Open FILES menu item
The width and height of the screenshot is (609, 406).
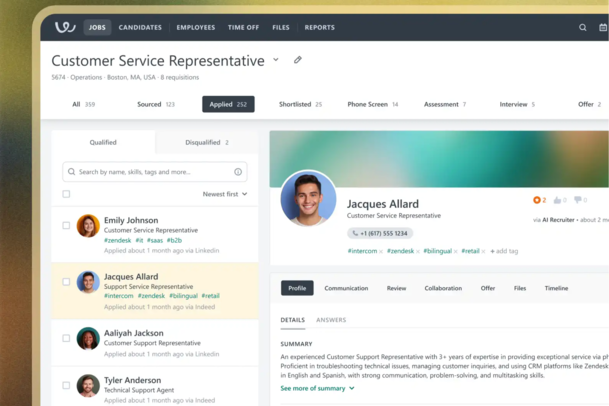[x=281, y=28]
